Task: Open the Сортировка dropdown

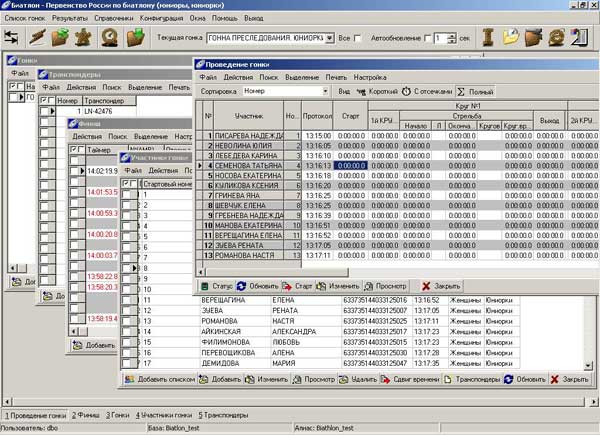Action: tap(325, 91)
